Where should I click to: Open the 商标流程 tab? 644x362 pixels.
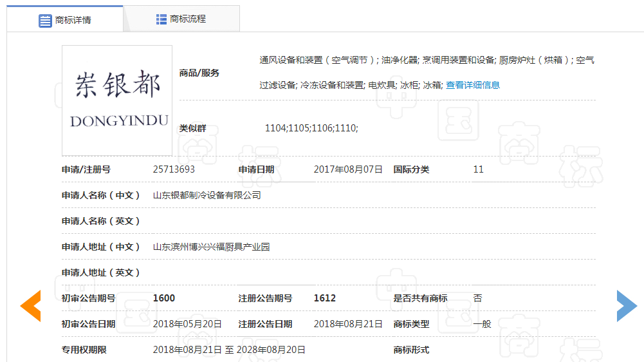coord(181,19)
